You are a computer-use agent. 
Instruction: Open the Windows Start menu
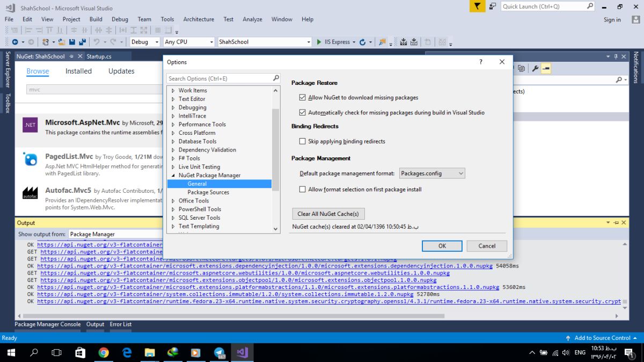(11, 352)
